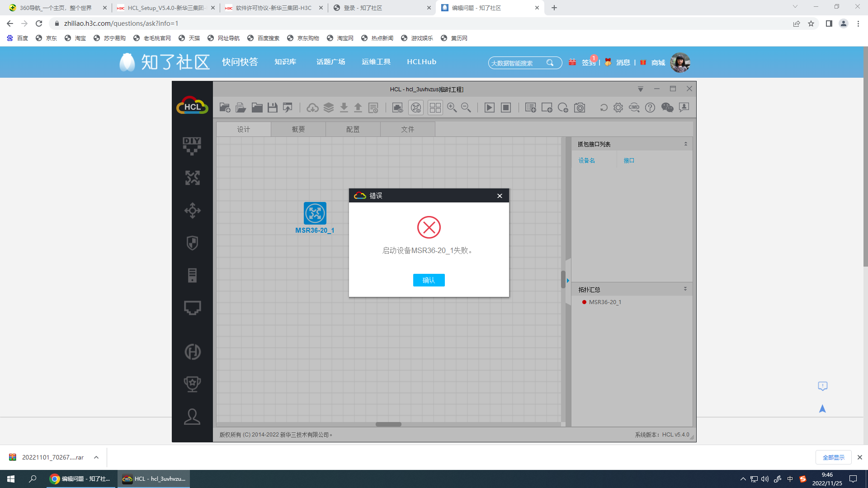Click the 确认 button in error dialog

[x=429, y=280]
